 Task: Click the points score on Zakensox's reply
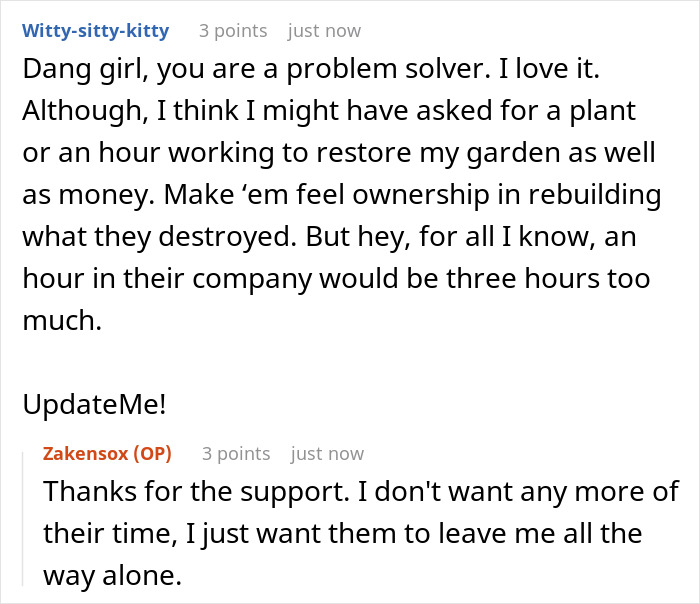coord(236,453)
